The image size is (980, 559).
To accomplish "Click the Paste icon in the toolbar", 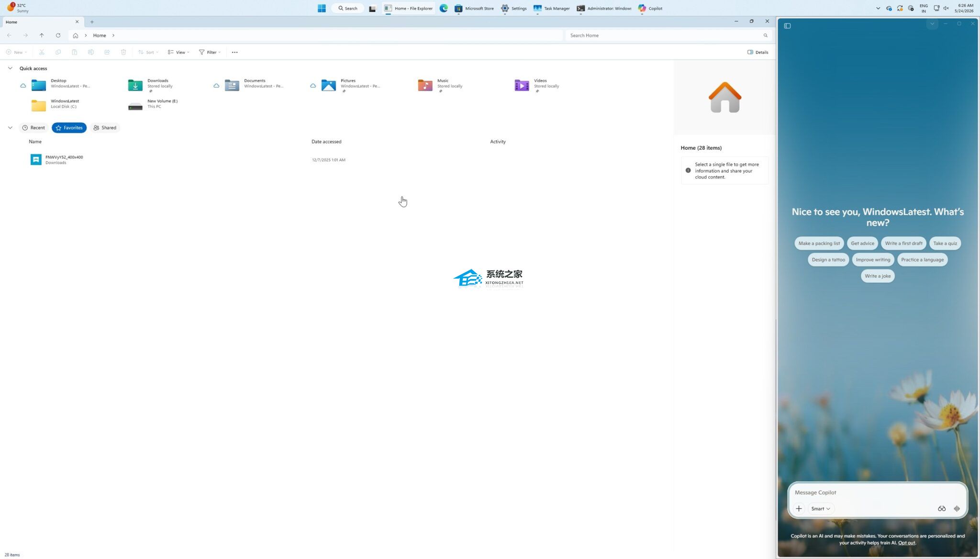I will [x=74, y=52].
